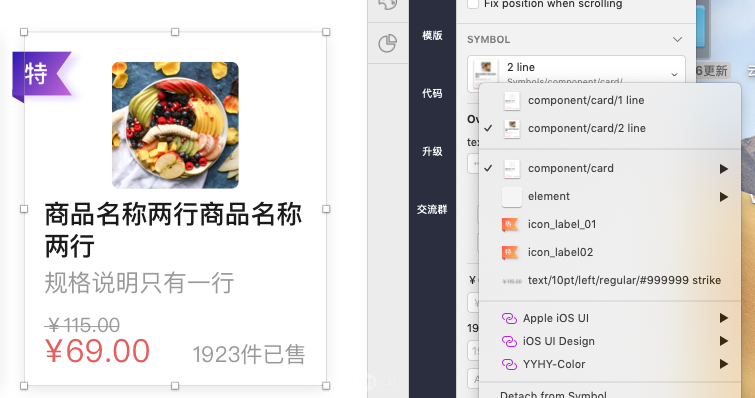Click the icon_label_01 orange thumbnail

click(510, 224)
